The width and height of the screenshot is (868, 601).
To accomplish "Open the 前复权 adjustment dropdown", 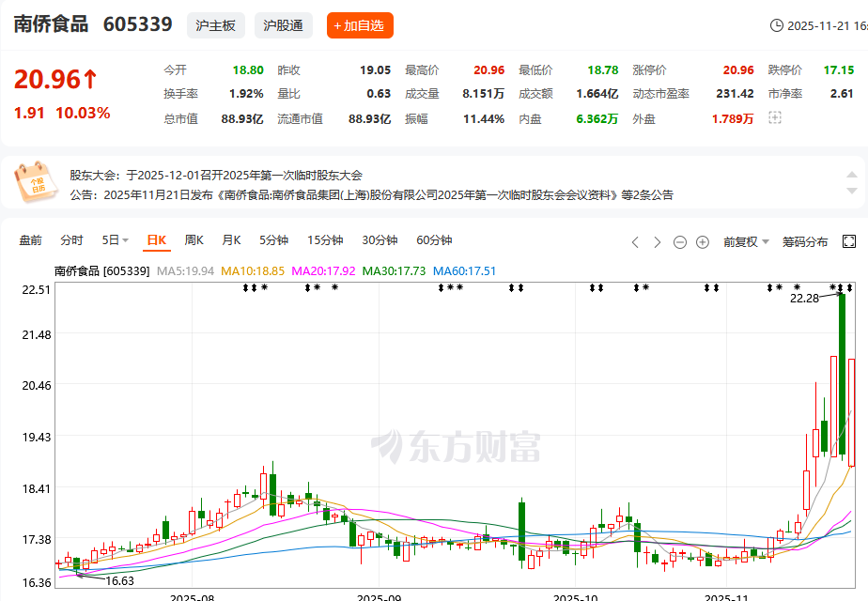I will (746, 242).
